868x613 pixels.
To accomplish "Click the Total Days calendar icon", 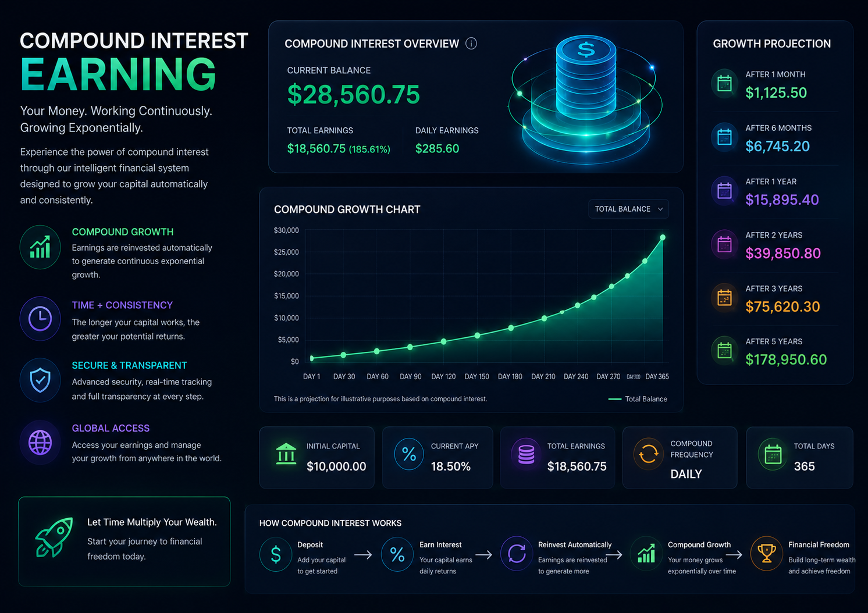I will tap(773, 454).
